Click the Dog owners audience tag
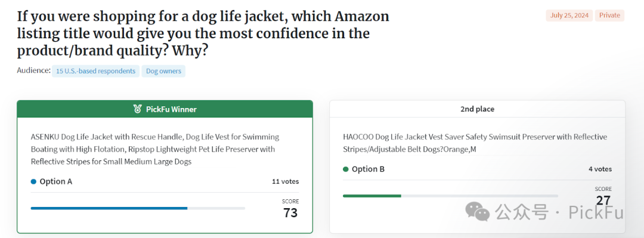Image resolution: width=644 pixels, height=238 pixels. point(163,71)
